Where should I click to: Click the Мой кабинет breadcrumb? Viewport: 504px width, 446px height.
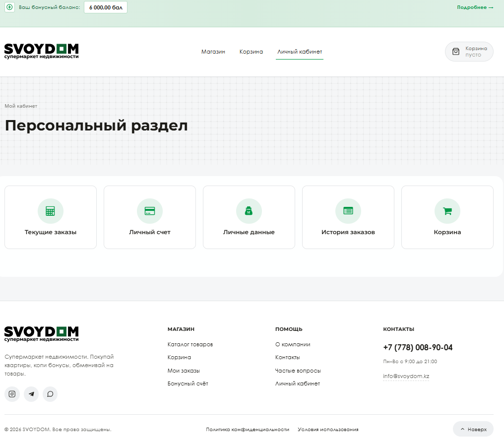tap(21, 106)
